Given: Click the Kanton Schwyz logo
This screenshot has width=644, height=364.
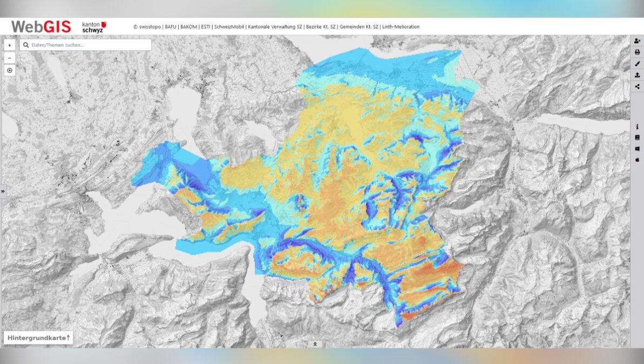Looking at the screenshot, I should pos(93,27).
